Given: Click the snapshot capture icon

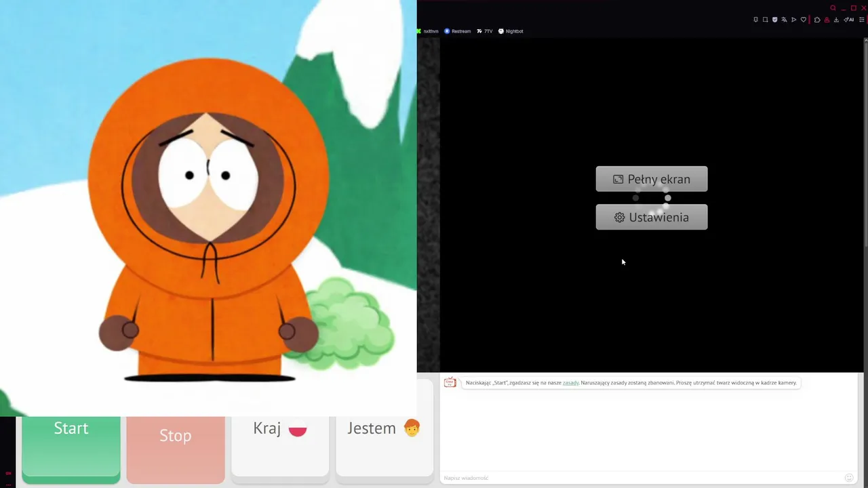Looking at the screenshot, I should point(765,20).
